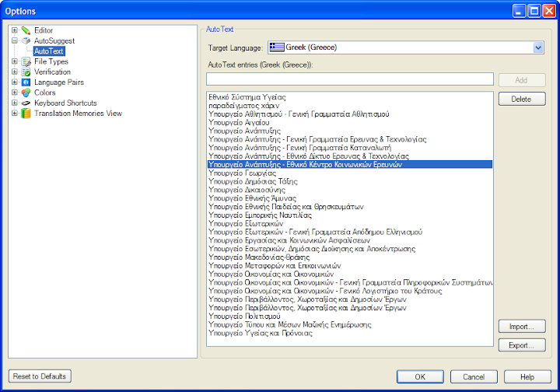This screenshot has width=560, height=392.
Task: Expand the File Types node
Action: (x=15, y=61)
